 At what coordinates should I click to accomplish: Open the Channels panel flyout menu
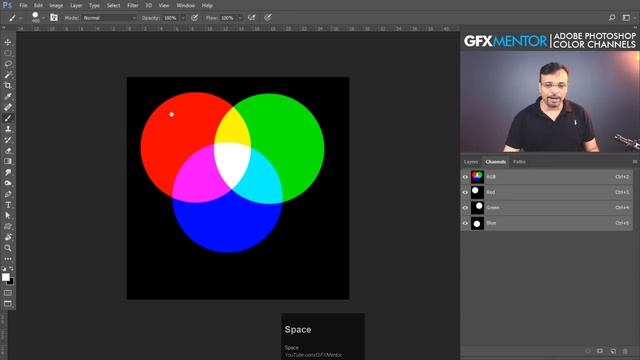click(x=635, y=162)
